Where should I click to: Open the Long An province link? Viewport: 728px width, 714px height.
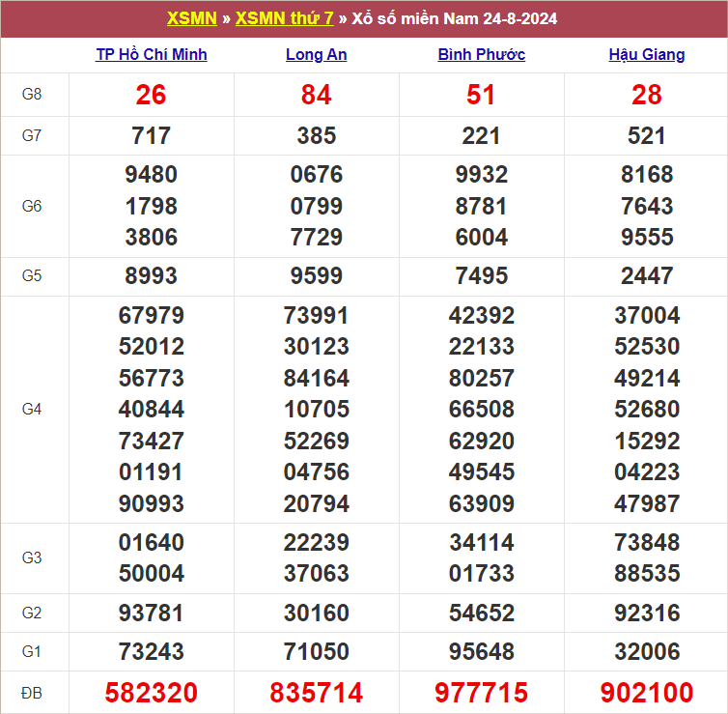[317, 54]
